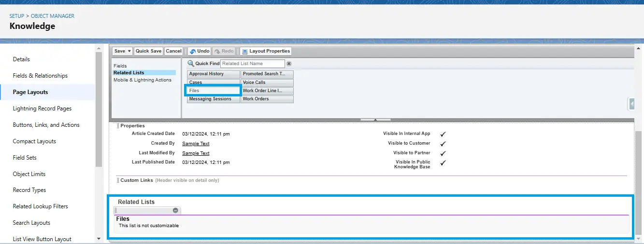Select the Properties section header
Viewport: 644px width, 244px height.
click(132, 126)
